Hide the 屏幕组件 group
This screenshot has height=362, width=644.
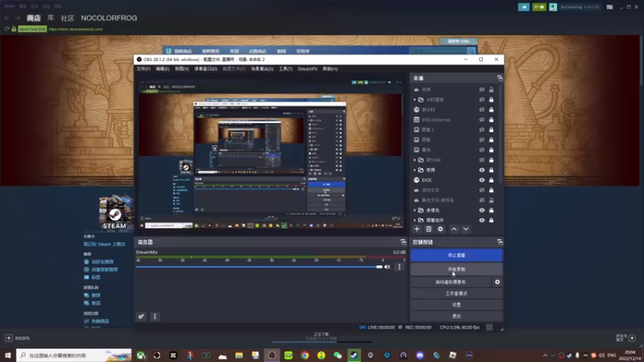tap(481, 220)
